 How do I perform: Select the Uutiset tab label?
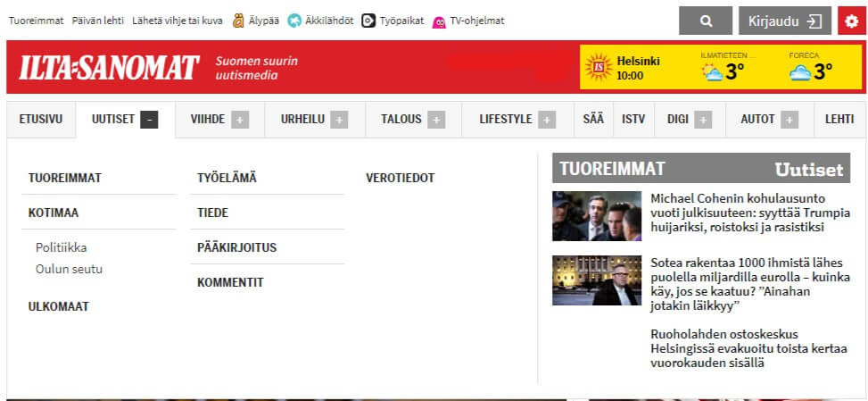point(113,119)
